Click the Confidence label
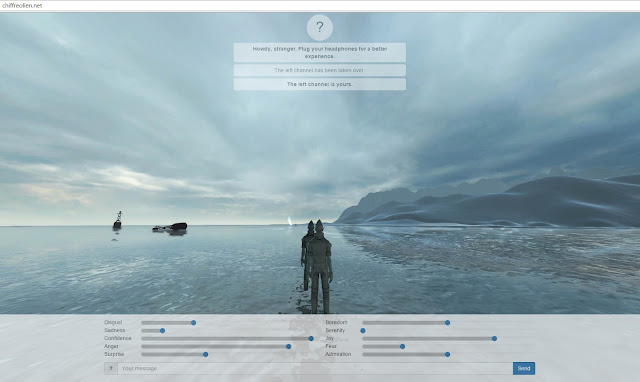The height and width of the screenshot is (382, 640). (118, 338)
